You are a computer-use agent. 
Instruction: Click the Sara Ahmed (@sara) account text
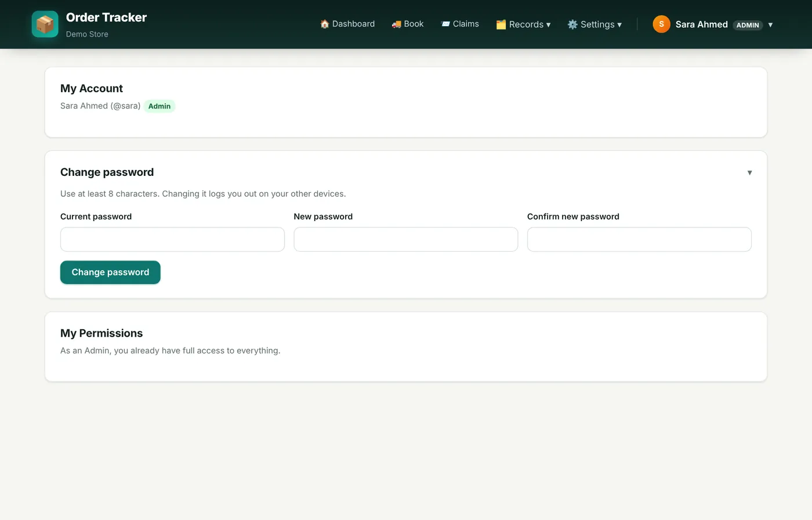(100, 106)
